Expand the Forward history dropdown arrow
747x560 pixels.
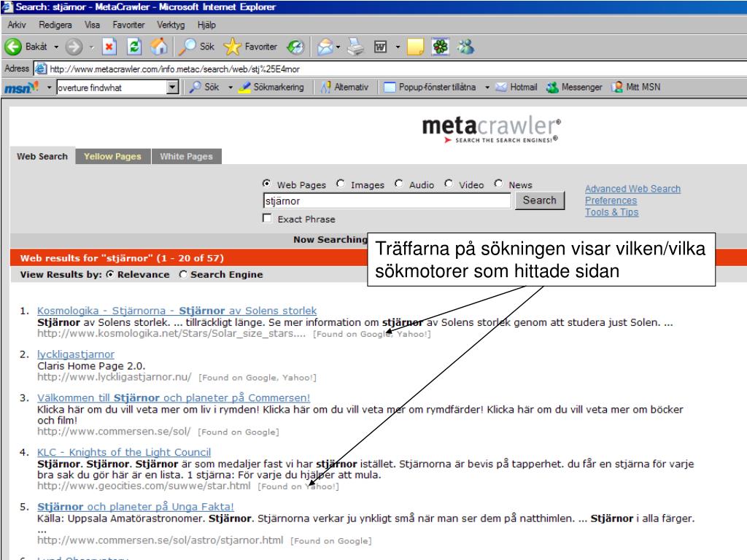(91, 47)
